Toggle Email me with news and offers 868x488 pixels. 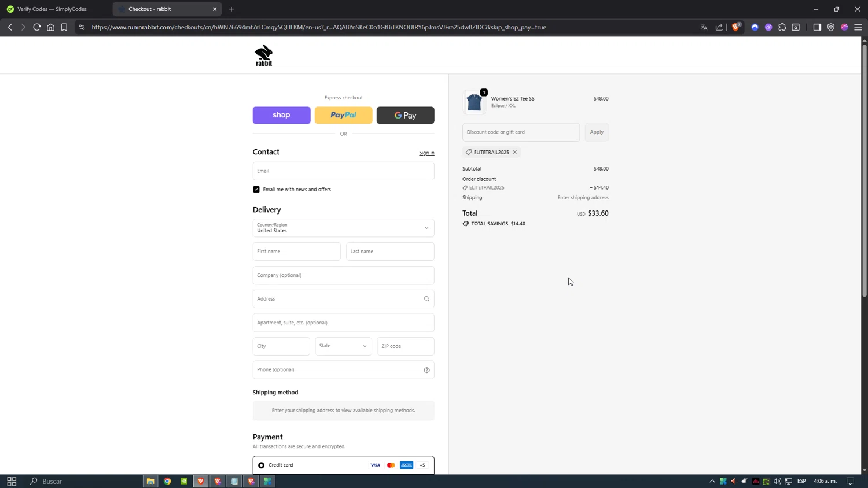(256, 190)
